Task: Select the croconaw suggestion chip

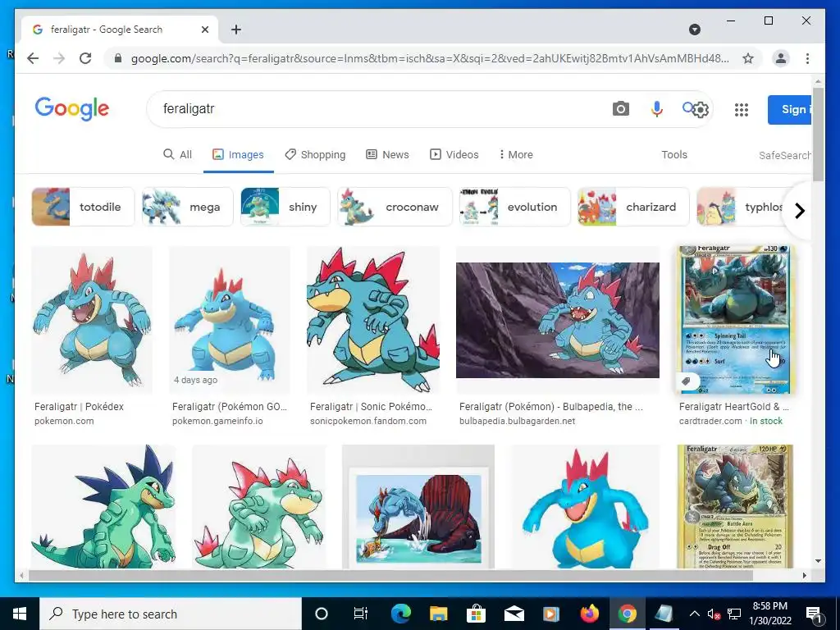Action: (x=395, y=207)
